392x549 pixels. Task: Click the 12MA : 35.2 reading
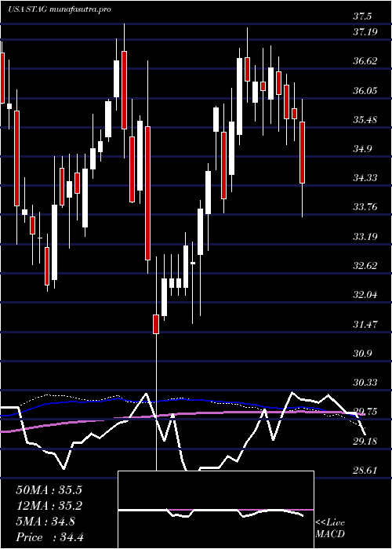pos(49,506)
